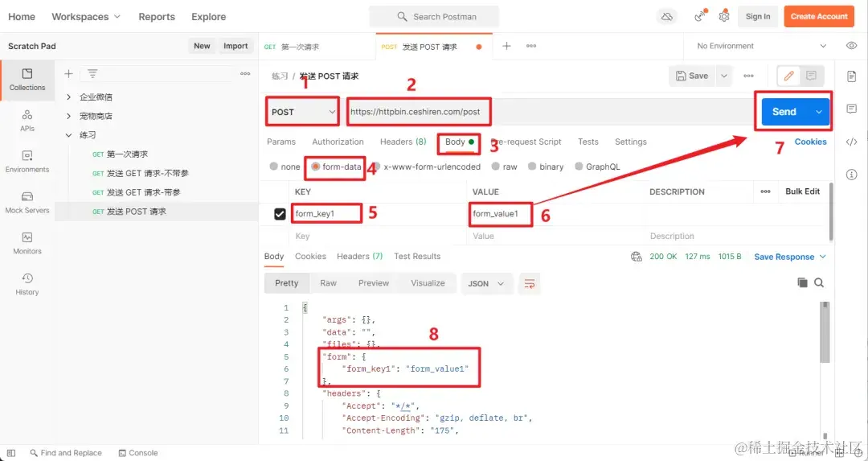Click the response body vertical scrollbar

825,332
